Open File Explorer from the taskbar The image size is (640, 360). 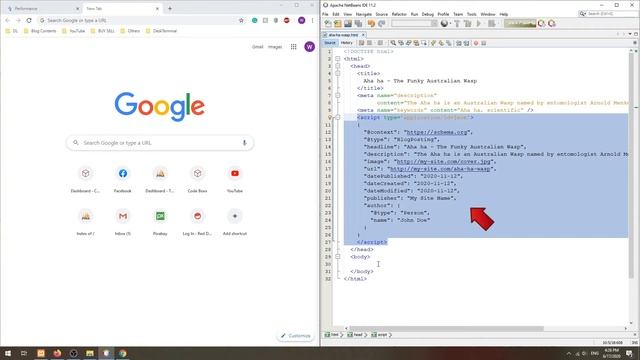[x=90, y=353]
